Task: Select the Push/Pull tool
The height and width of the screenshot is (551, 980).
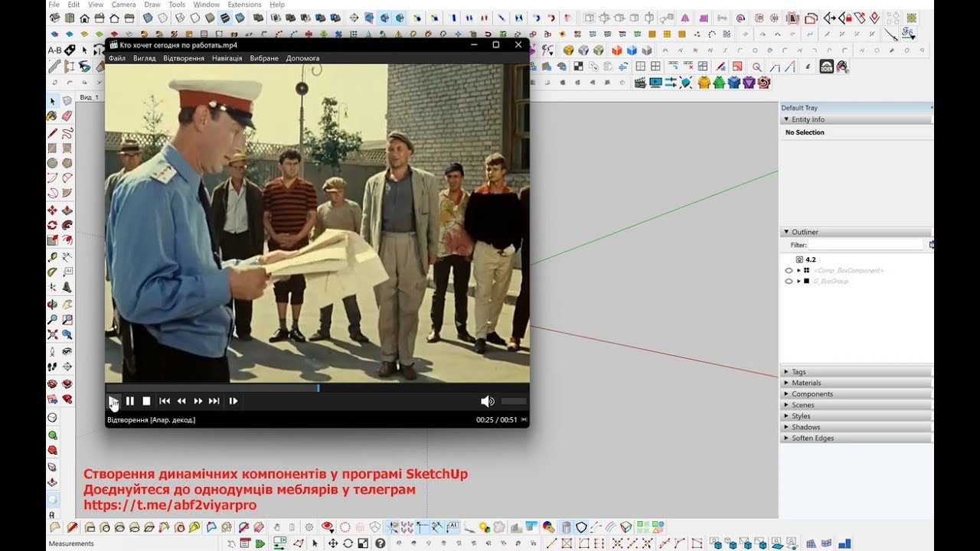Action: point(67,210)
